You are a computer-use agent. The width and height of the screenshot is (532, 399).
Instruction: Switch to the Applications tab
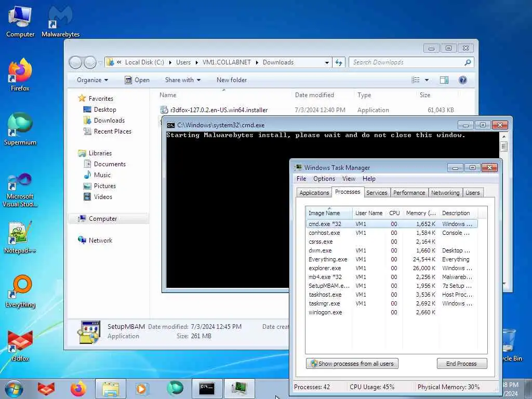pyautogui.click(x=314, y=193)
